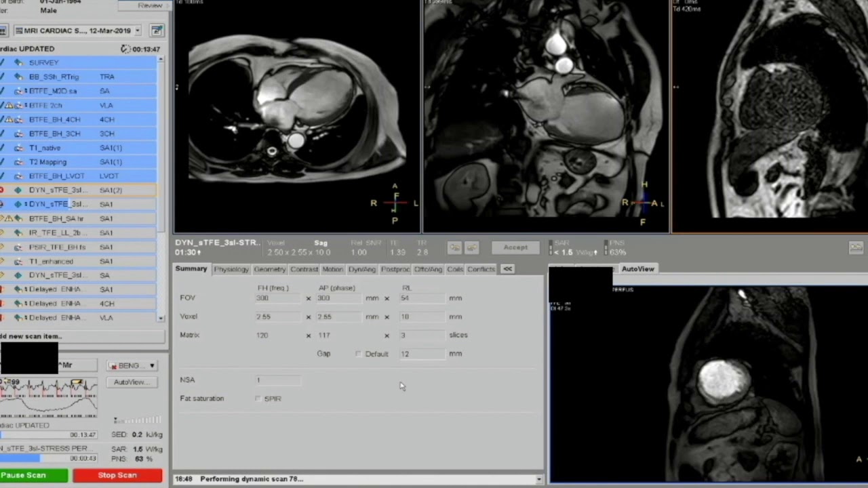Image resolution: width=868 pixels, height=488 pixels.
Task: Click the Voxel RL field showing 10
Action: pos(422,317)
